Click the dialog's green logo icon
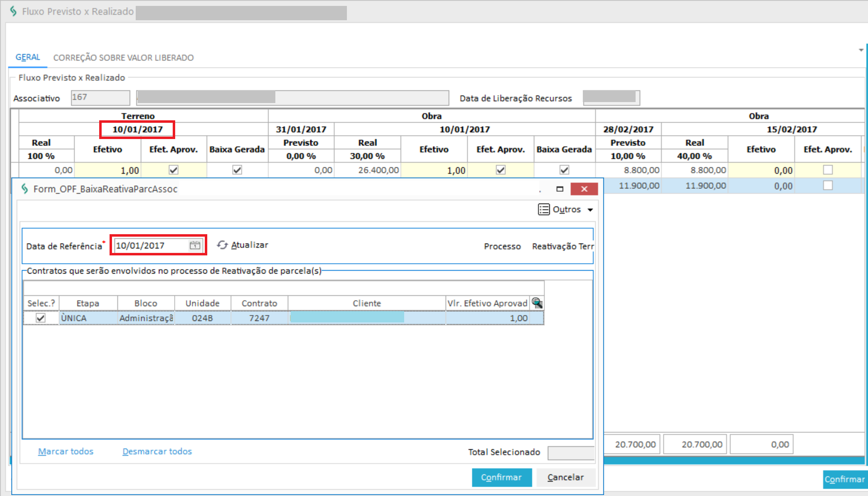The height and width of the screenshot is (496, 868). point(25,189)
